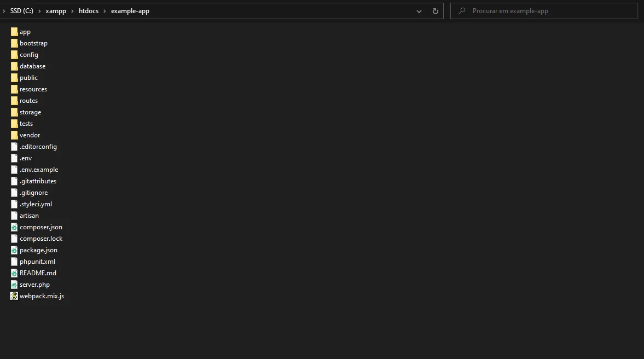Select the phpunit.xml file

[37, 261]
